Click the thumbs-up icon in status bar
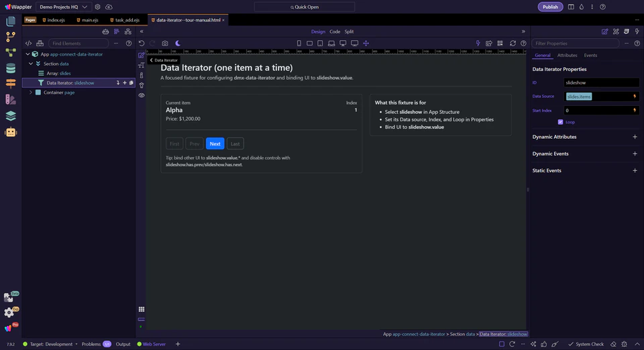The image size is (644, 350). tap(544, 344)
